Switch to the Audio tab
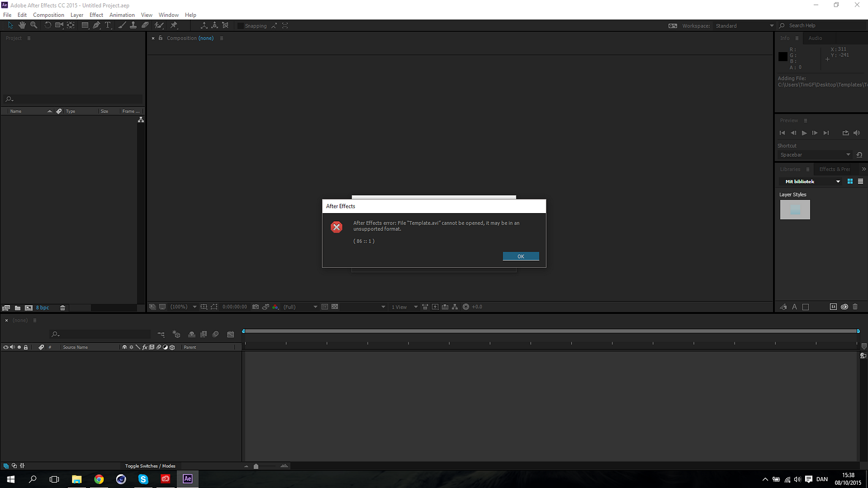Image resolution: width=868 pixels, height=488 pixels. click(x=815, y=38)
